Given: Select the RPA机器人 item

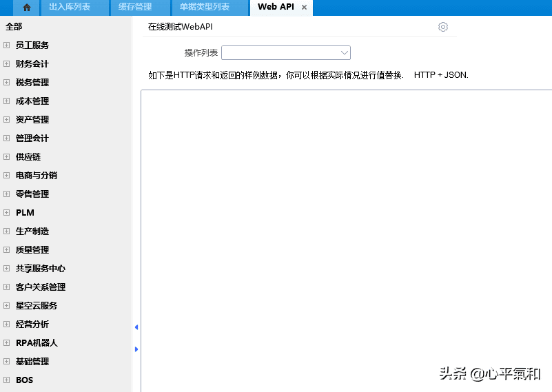Looking at the screenshot, I should (37, 343).
